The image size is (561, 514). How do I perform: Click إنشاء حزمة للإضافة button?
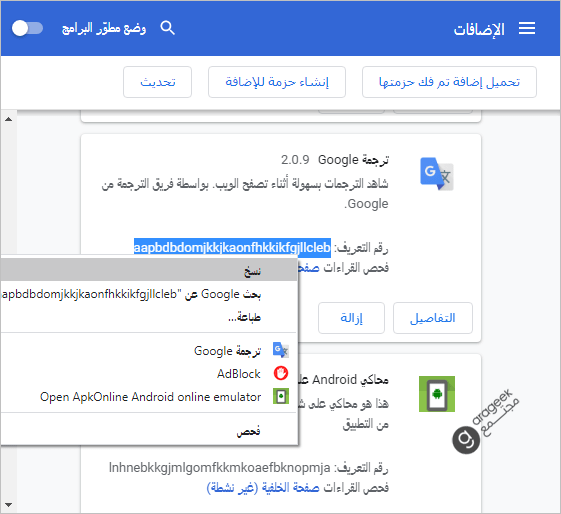tap(277, 82)
